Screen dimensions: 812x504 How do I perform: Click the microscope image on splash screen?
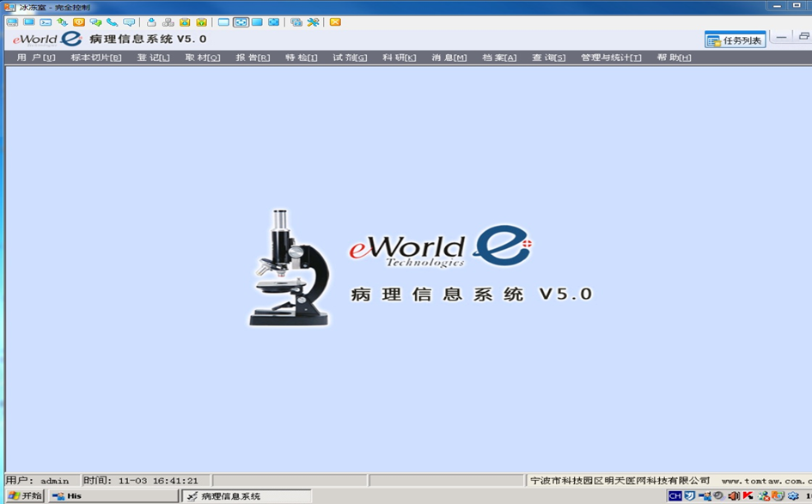290,268
